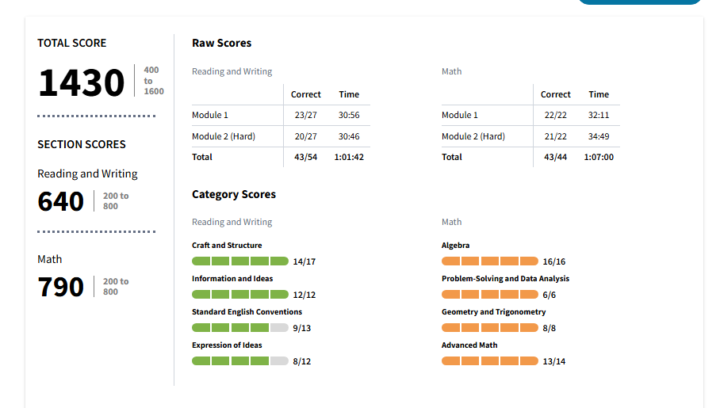Click the Reading and Writing Total 43/54
This screenshot has width=720, height=408.
coord(305,157)
